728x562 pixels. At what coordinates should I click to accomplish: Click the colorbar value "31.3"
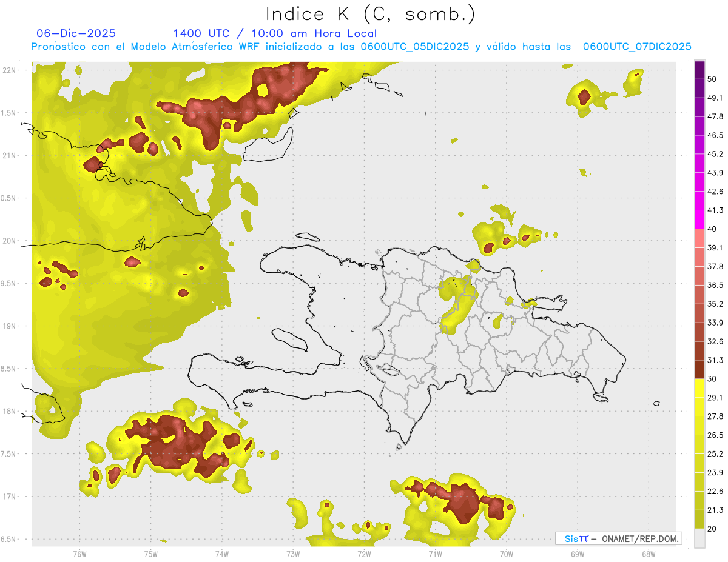pos(715,360)
